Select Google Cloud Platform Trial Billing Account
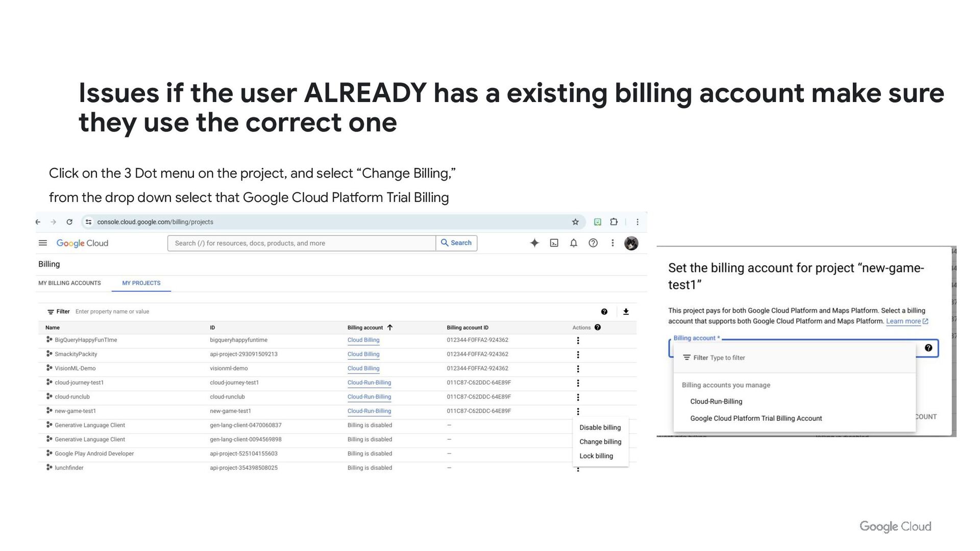This screenshot has height=551, width=980. (755, 418)
